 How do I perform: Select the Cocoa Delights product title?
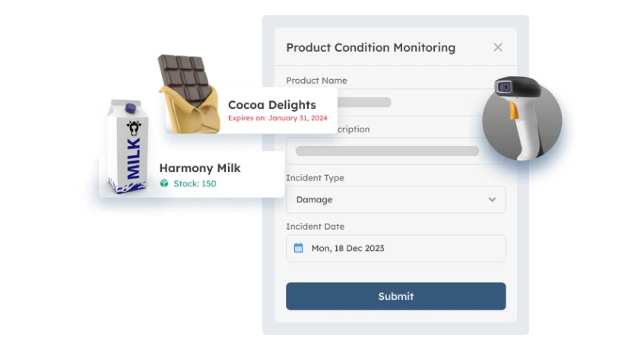pos(271,105)
